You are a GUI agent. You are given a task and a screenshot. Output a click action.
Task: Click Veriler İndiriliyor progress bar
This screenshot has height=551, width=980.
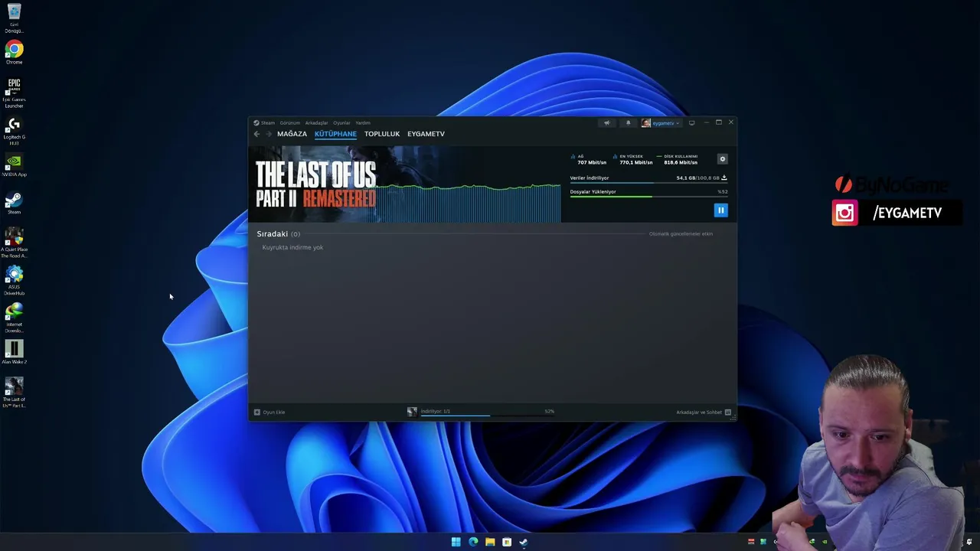tap(648, 183)
